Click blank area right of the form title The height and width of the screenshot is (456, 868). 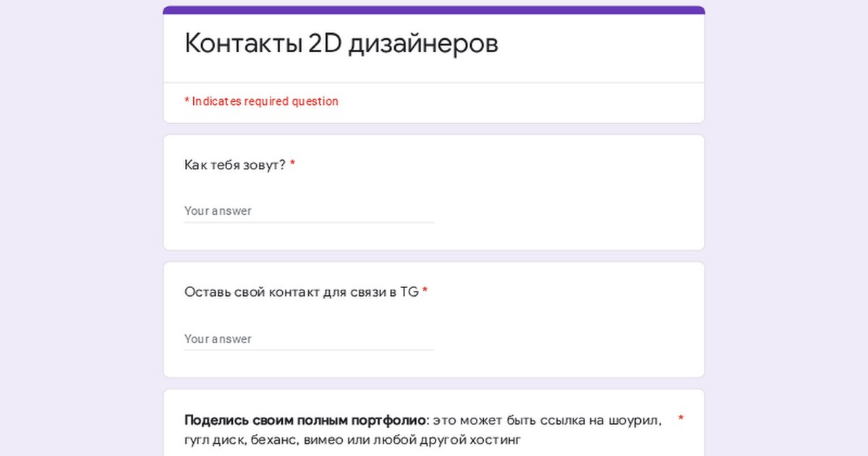point(600,45)
